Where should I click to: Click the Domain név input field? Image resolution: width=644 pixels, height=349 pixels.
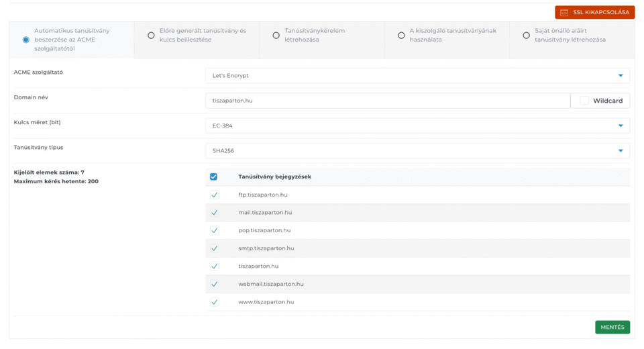(x=387, y=101)
